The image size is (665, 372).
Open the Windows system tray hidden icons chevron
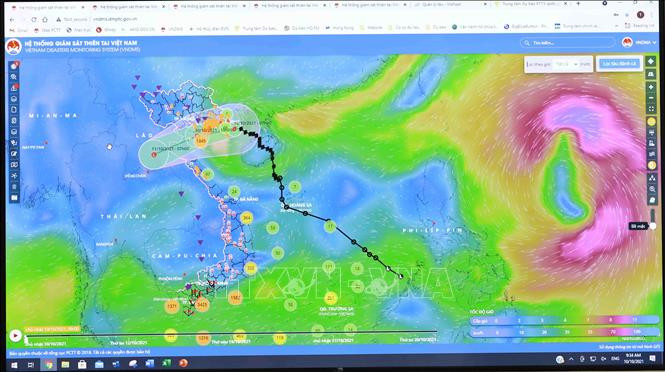pos(571,359)
